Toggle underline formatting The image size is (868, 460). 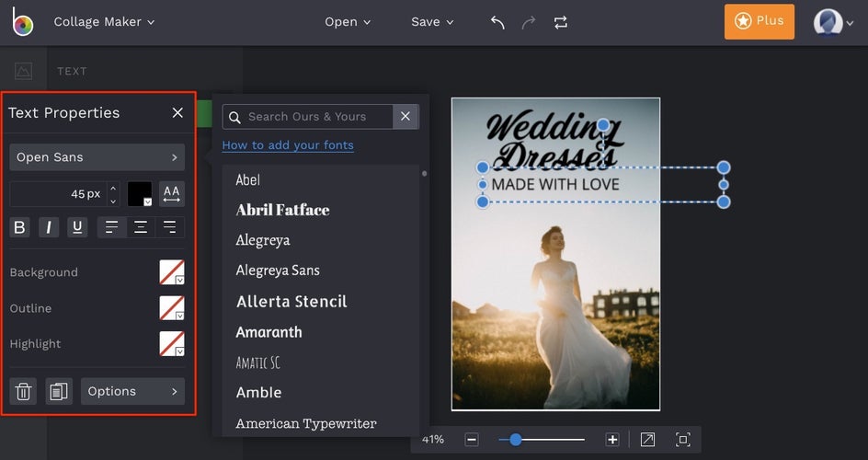coord(77,227)
